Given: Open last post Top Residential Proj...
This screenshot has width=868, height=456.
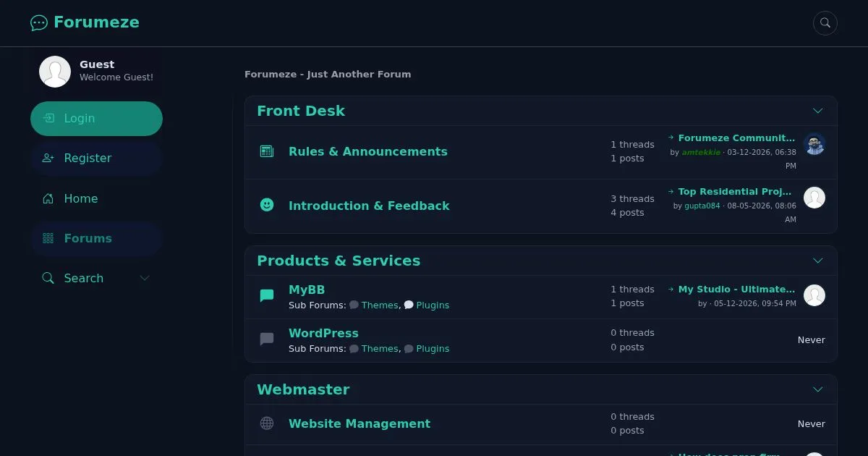Looking at the screenshot, I should (x=736, y=192).
